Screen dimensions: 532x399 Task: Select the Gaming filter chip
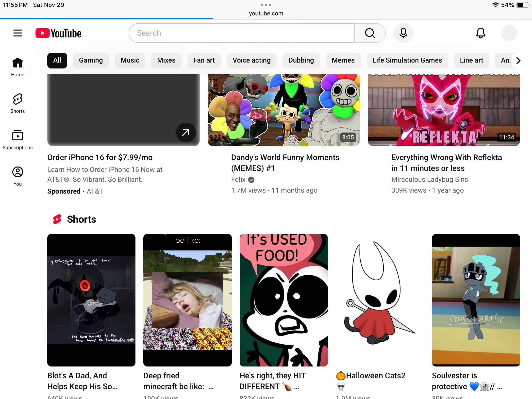[x=91, y=60]
